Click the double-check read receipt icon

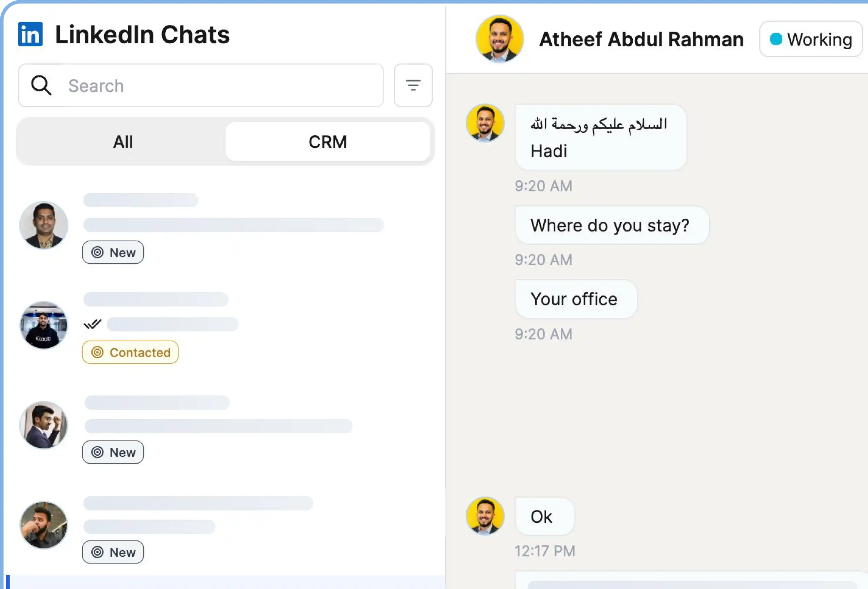pyautogui.click(x=93, y=324)
